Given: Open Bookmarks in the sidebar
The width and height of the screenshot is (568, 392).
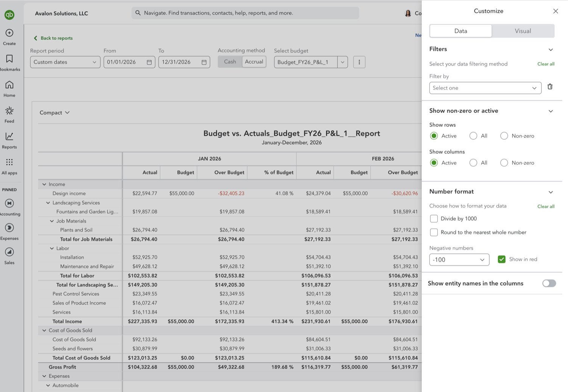Looking at the screenshot, I should [x=9, y=63].
